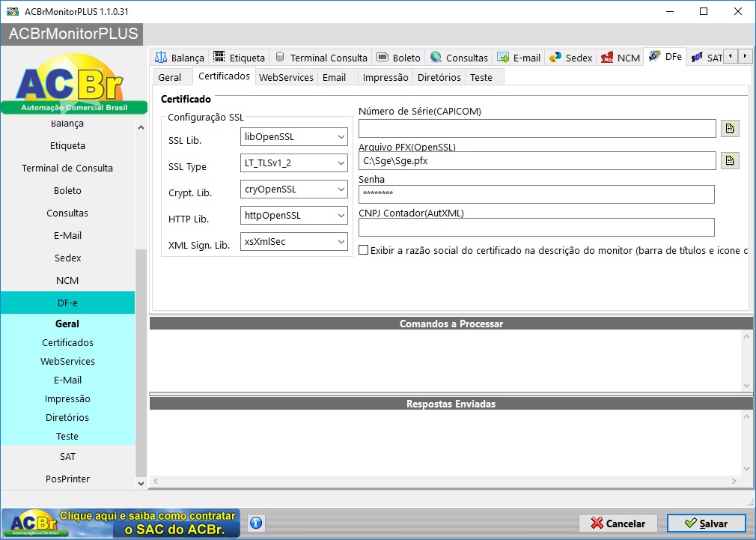Click the blue information icon
This screenshot has width=756, height=540.
[x=256, y=523]
